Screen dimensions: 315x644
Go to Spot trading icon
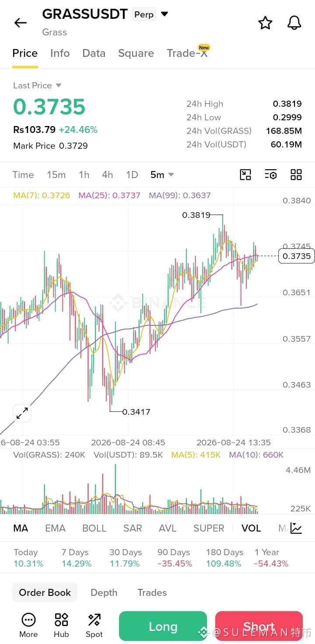(94, 626)
